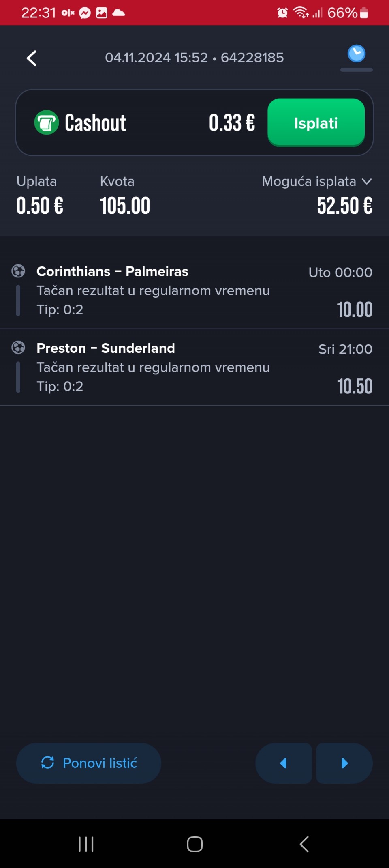Tap the 10.00 odds on Palmeiras bet
The width and height of the screenshot is (389, 868).
click(355, 309)
